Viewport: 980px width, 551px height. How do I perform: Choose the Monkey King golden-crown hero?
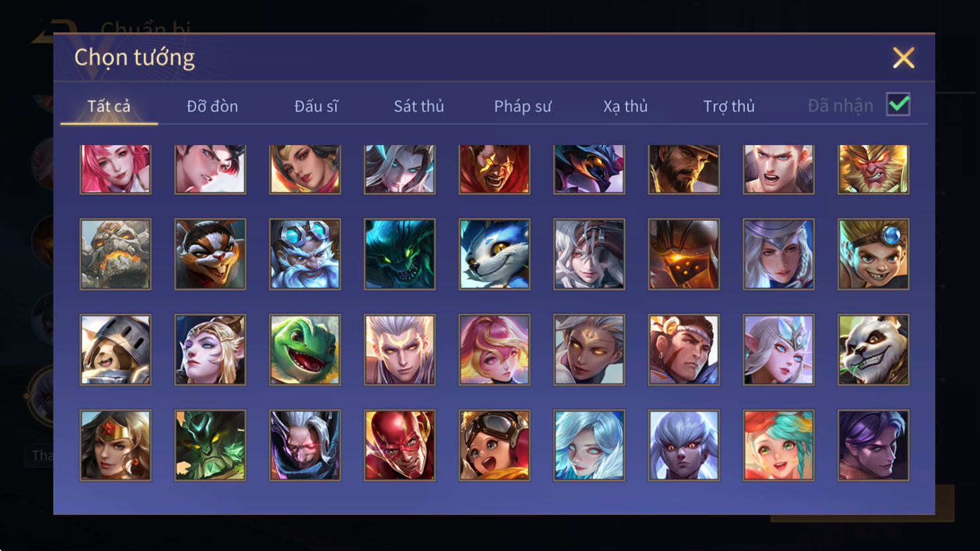(873, 169)
